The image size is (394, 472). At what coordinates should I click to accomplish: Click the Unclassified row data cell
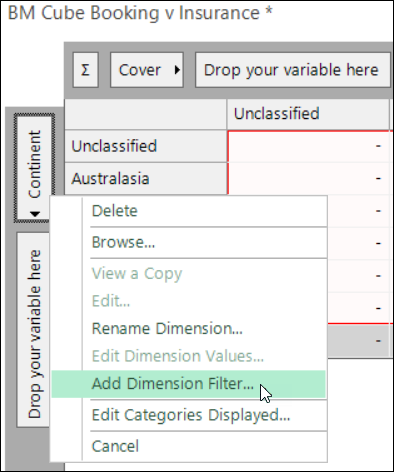[x=309, y=146]
